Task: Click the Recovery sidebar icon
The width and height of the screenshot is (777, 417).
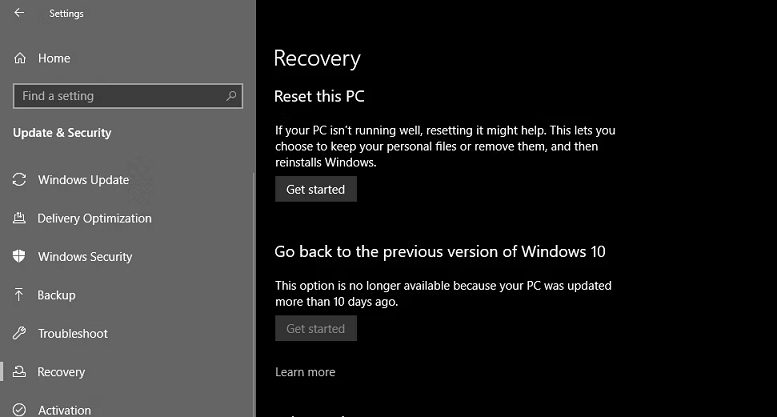Action: [19, 372]
